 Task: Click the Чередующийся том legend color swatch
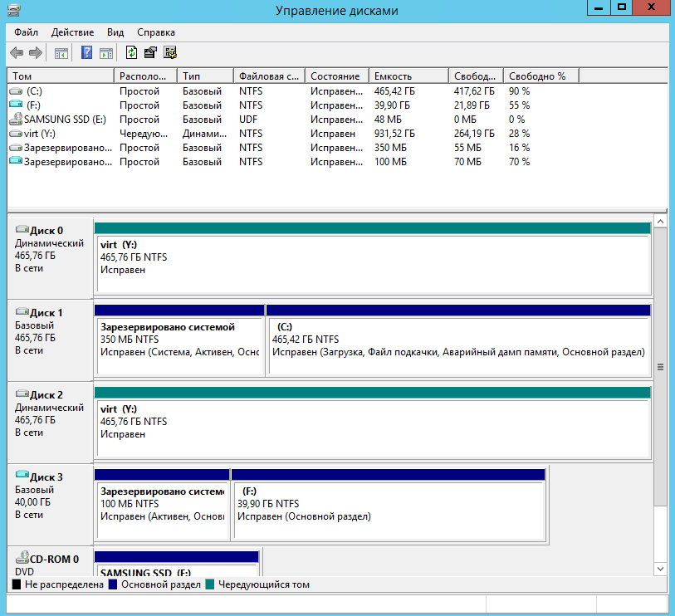coord(211,584)
